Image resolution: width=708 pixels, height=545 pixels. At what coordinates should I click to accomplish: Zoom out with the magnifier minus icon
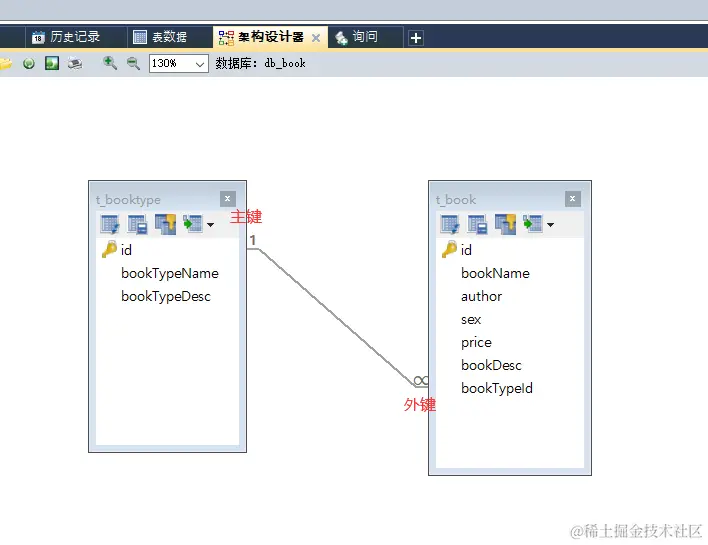[133, 63]
